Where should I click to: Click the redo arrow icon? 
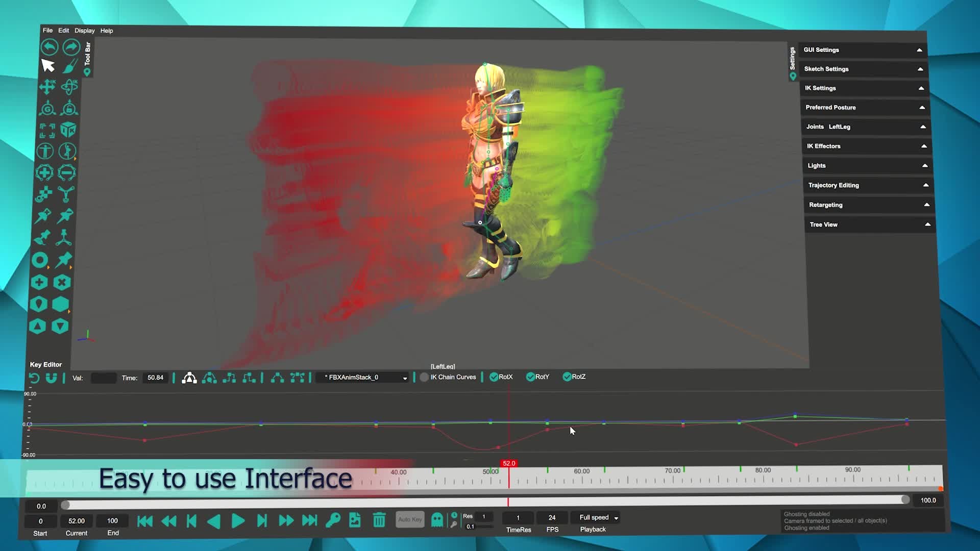click(71, 47)
